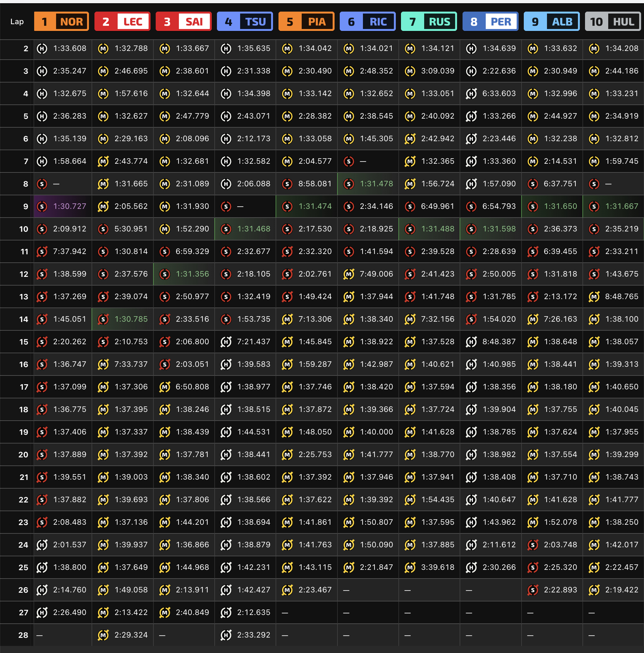Select PER's lap time 6:33.603

point(499,93)
